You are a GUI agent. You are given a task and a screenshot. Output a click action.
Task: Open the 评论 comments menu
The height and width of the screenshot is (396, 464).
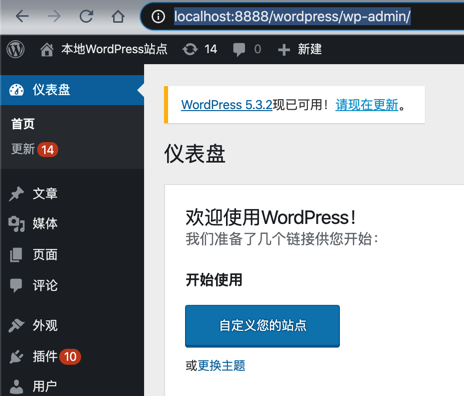pyautogui.click(x=45, y=285)
